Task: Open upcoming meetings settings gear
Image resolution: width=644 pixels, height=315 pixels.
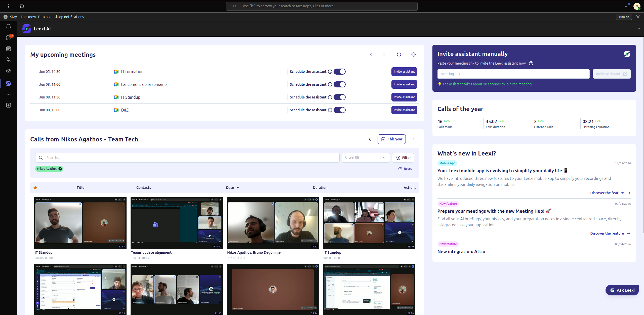Action: point(414,55)
